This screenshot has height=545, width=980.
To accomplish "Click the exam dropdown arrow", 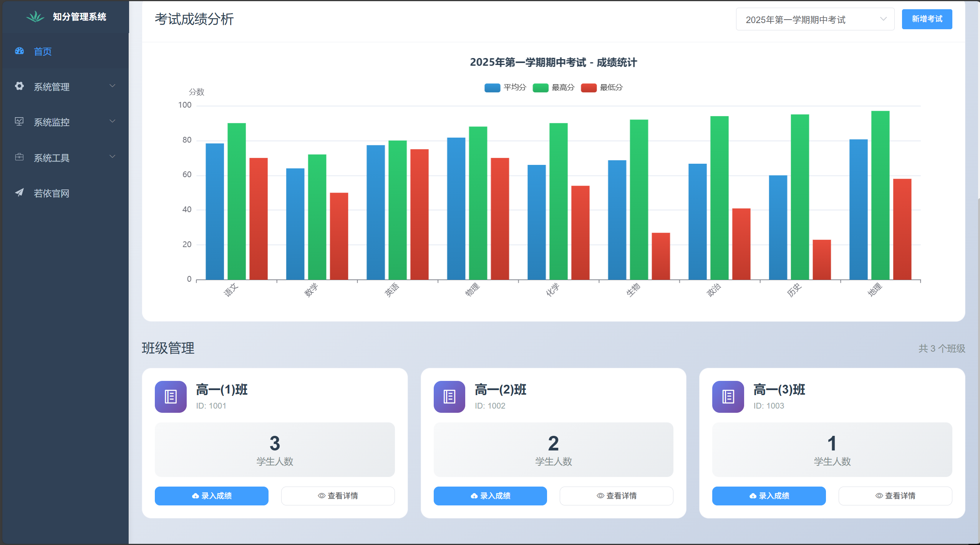I will [883, 19].
